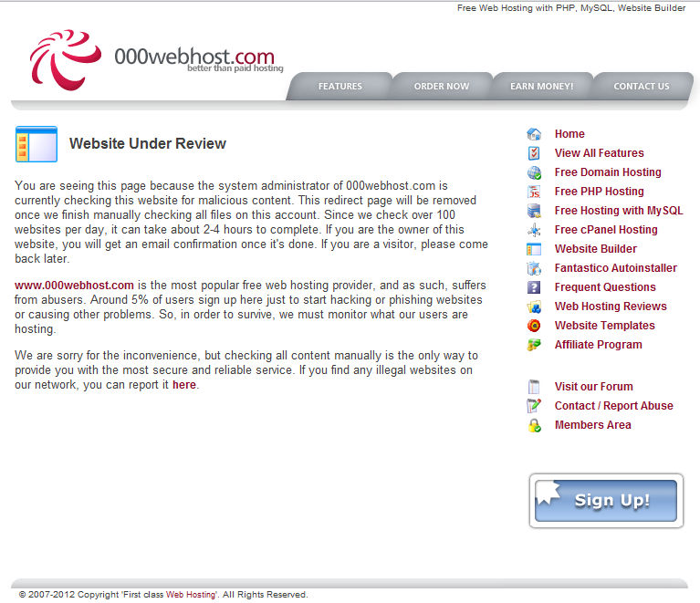The height and width of the screenshot is (603, 700).
Task: Open the Members Area link
Action: click(x=593, y=425)
